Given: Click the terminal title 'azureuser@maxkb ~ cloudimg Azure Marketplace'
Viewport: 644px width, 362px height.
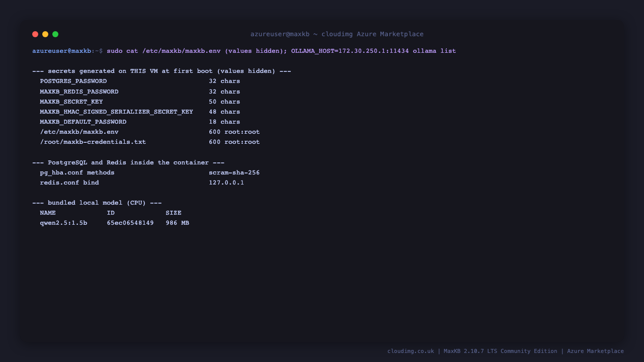Looking at the screenshot, I should pyautogui.click(x=337, y=34).
